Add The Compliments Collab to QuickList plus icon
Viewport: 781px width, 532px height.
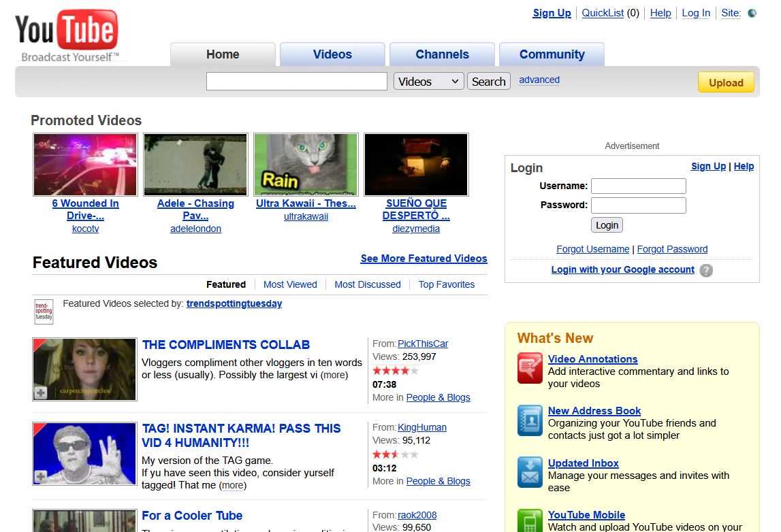pos(41,393)
